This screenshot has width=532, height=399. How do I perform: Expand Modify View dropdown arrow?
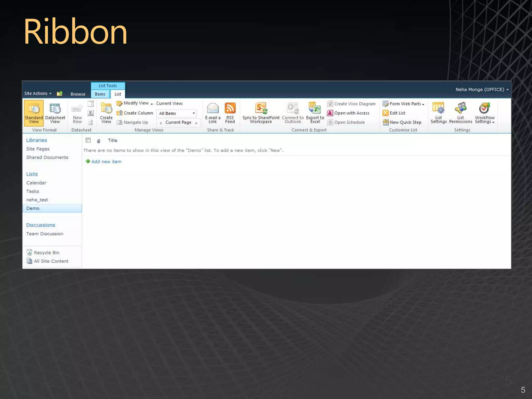tap(152, 104)
